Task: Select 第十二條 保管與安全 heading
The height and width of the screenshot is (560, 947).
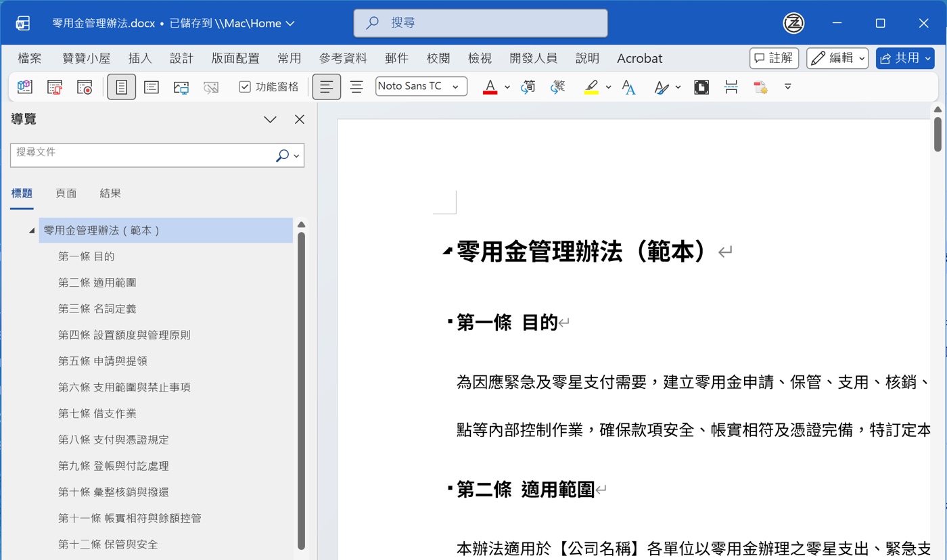Action: click(108, 544)
